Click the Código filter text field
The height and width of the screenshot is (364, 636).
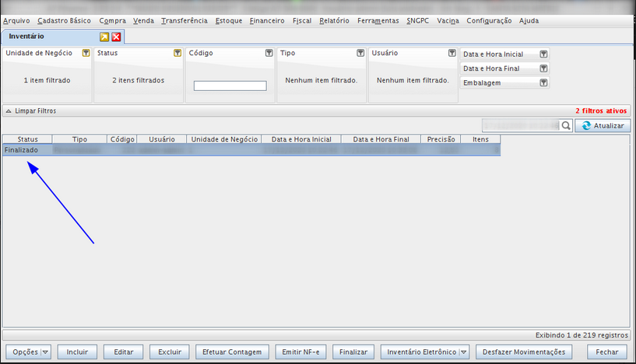230,86
